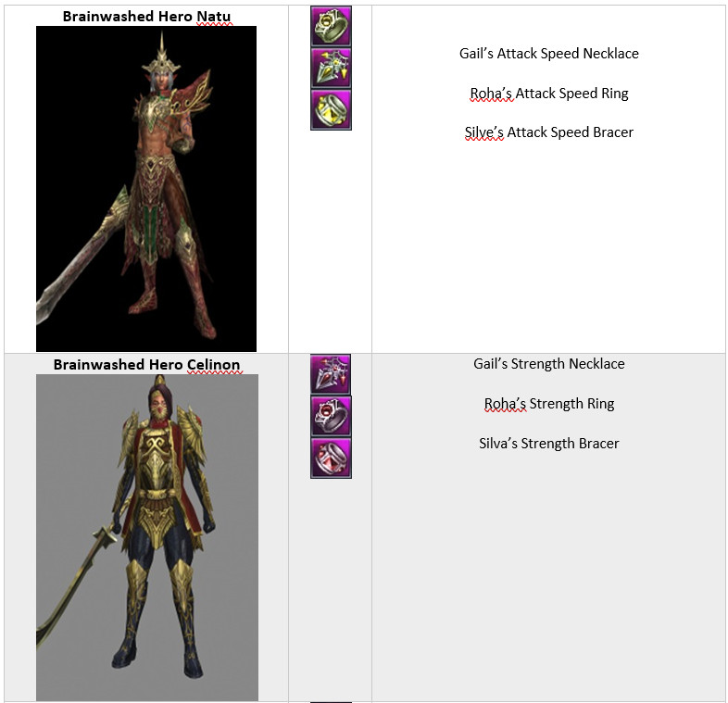Click the text Silva's Strength Bracer
The width and height of the screenshot is (728, 703).
(549, 444)
